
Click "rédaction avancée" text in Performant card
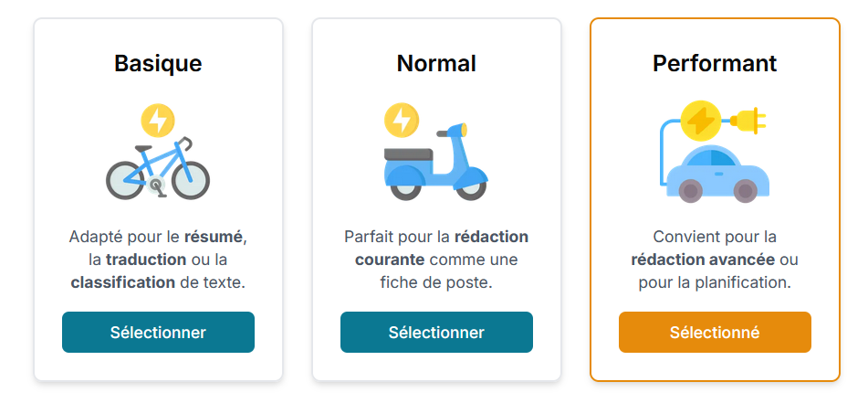click(703, 260)
